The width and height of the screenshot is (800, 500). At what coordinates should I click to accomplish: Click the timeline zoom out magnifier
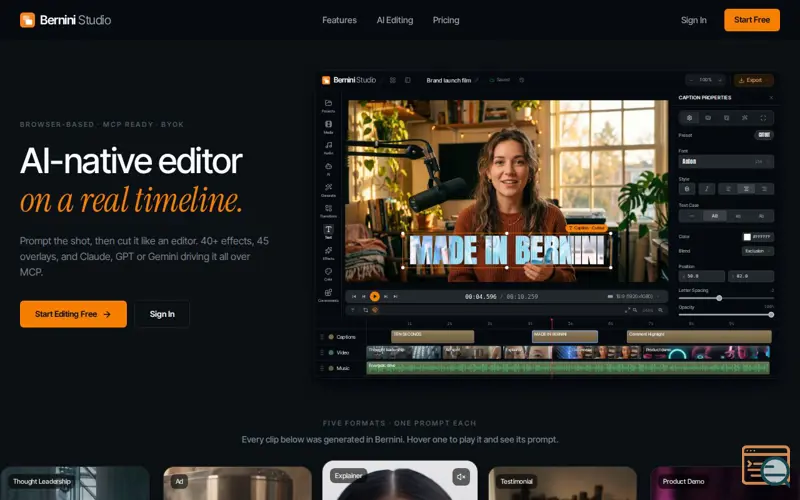[635, 310]
